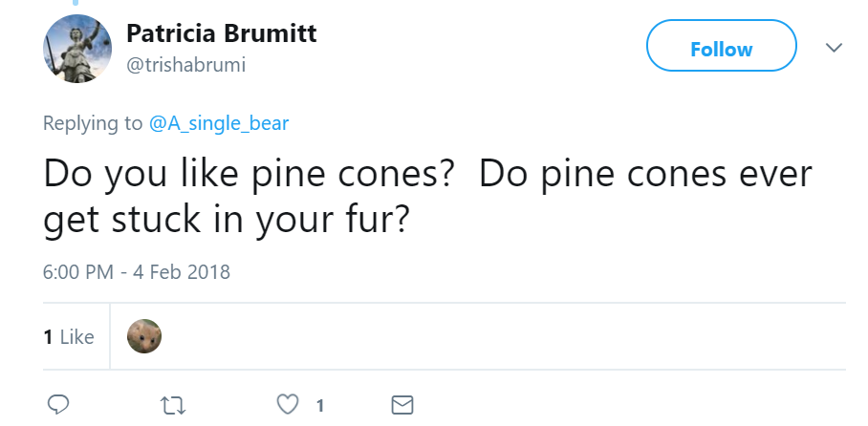868x426 pixels.
Task: Send via direct message envelope icon
Action: point(403,405)
